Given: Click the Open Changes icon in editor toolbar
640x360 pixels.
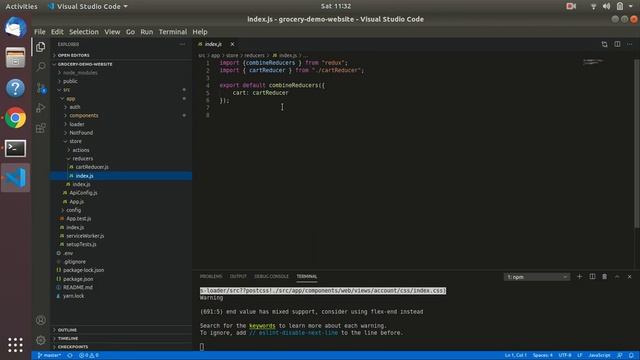Looking at the screenshot, I should (x=604, y=44).
